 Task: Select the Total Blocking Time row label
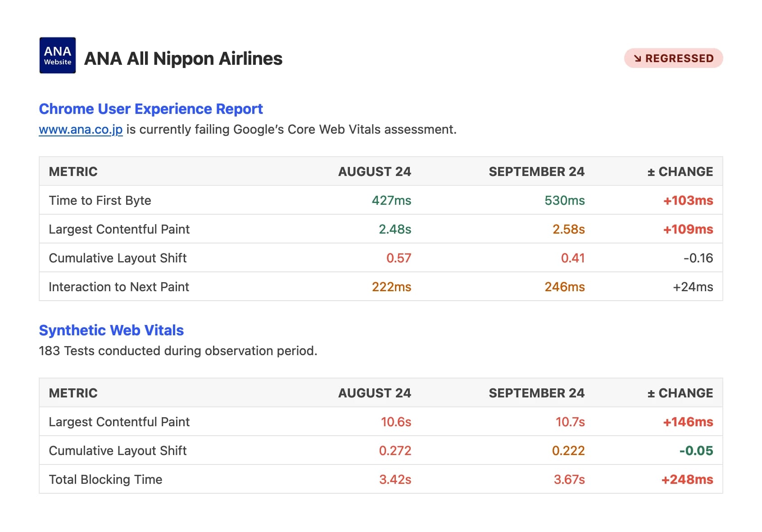tap(105, 480)
